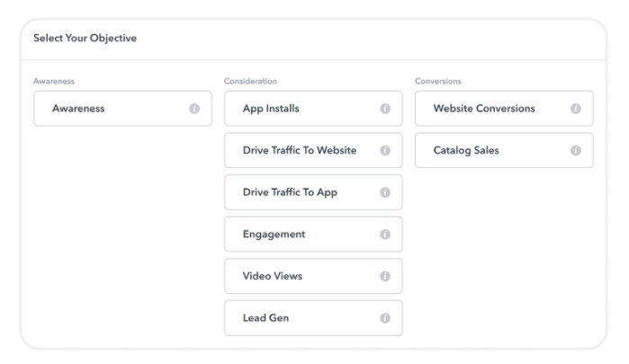The width and height of the screenshot is (629, 364).
Task: Select the Video Views objective
Action: click(x=313, y=276)
